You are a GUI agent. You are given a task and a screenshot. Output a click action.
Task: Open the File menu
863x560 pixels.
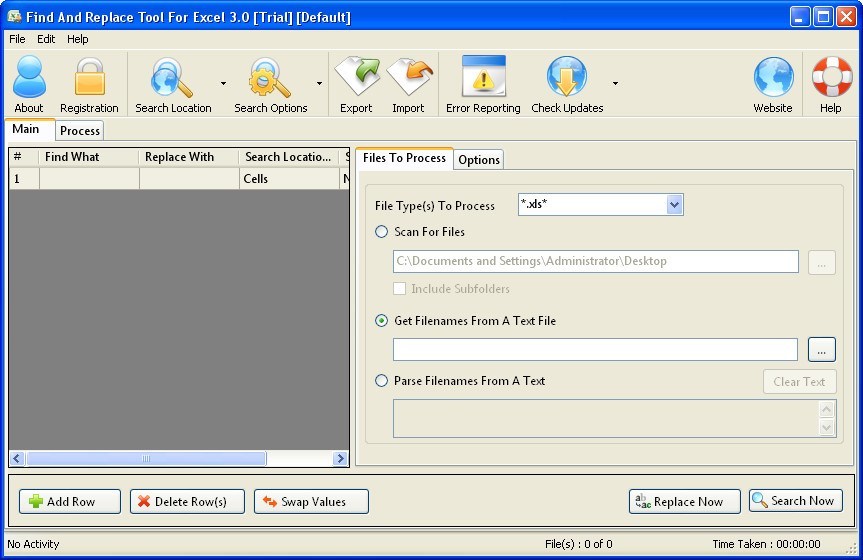tap(17, 39)
